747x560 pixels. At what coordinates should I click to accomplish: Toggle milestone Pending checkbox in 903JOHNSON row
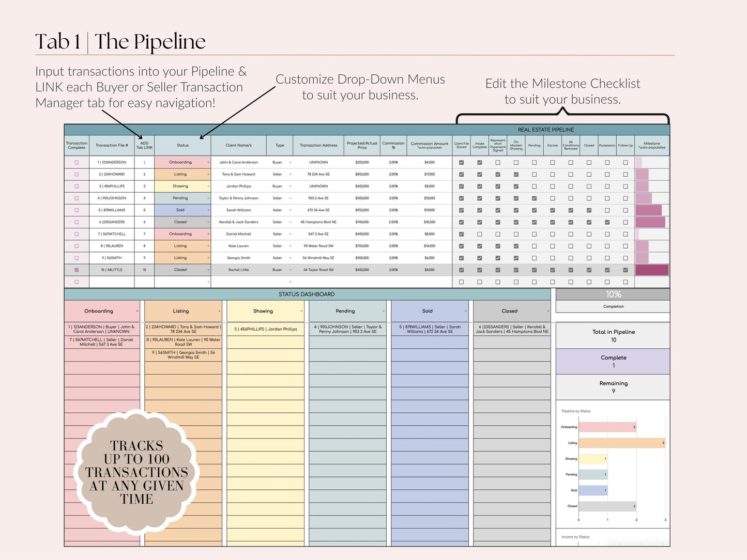pos(534,198)
